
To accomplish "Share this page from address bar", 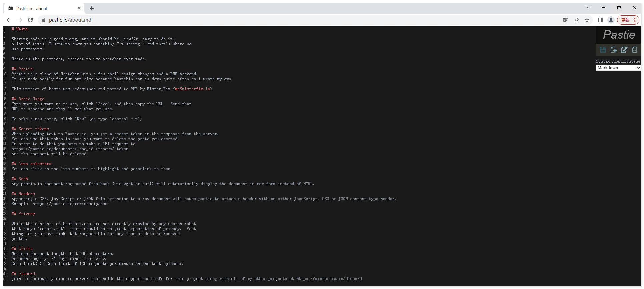I will (x=576, y=20).
